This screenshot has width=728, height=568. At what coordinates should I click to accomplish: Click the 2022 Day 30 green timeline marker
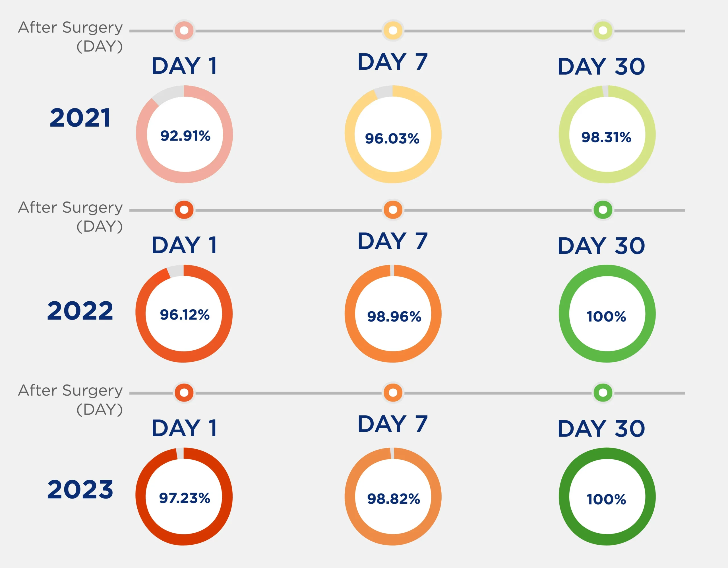(603, 210)
